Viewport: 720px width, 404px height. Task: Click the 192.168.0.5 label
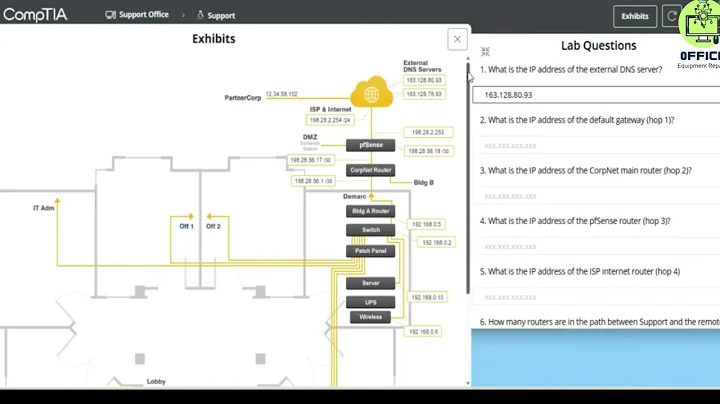(x=426, y=224)
